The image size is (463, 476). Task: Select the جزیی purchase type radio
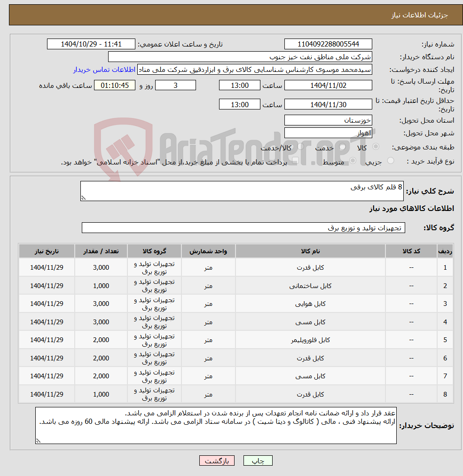tap(391, 161)
